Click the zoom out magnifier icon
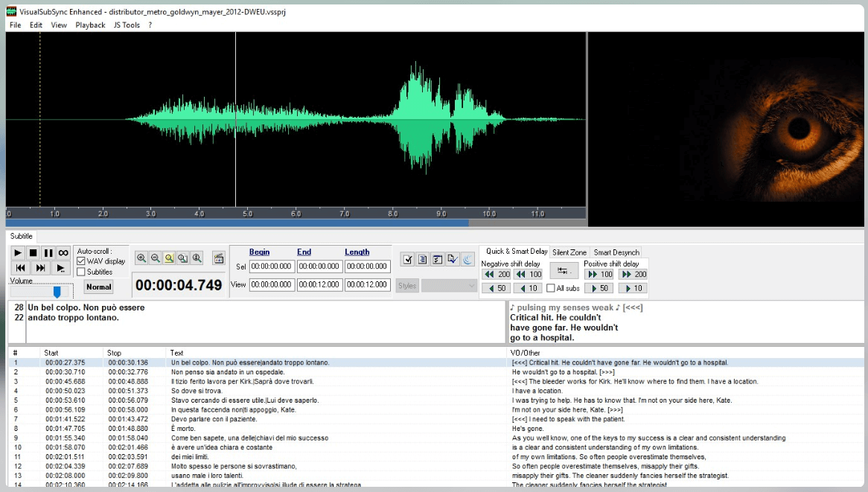Image resolution: width=868 pixels, height=492 pixels. point(156,258)
